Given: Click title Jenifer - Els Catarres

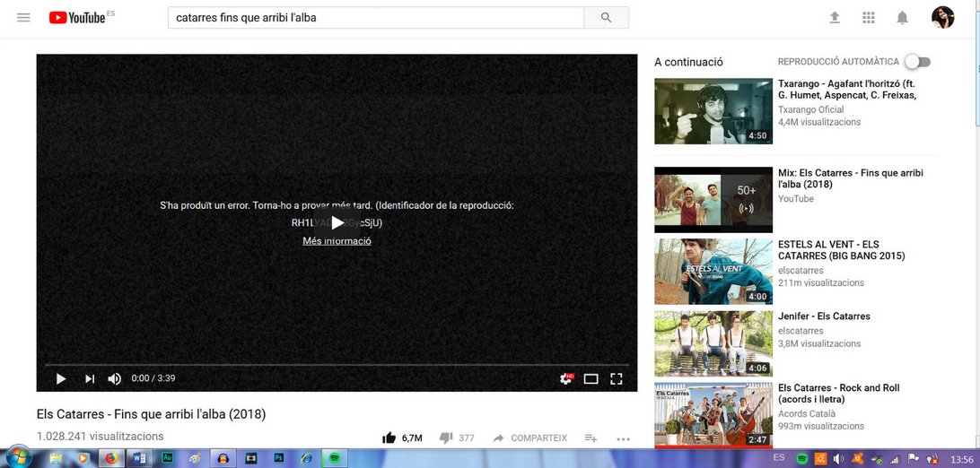Looking at the screenshot, I should tap(825, 316).
